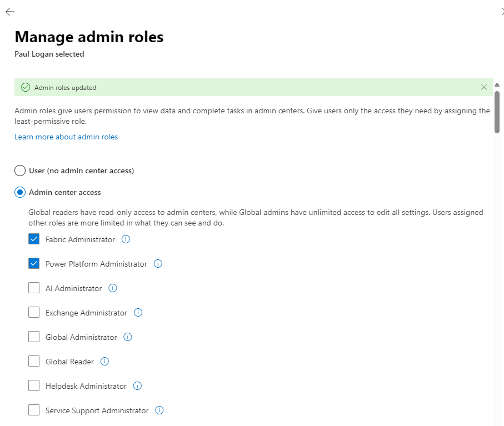Enable the Helpdesk Administrator checkbox
This screenshot has width=504, height=426.
[x=33, y=385]
